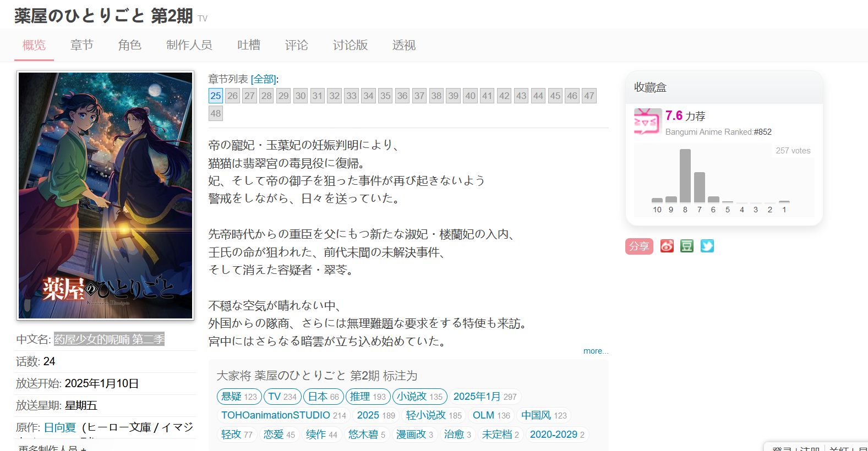868x451 pixels.
Task: Click the 2025 tag with 189 count
Action: [x=376, y=415]
